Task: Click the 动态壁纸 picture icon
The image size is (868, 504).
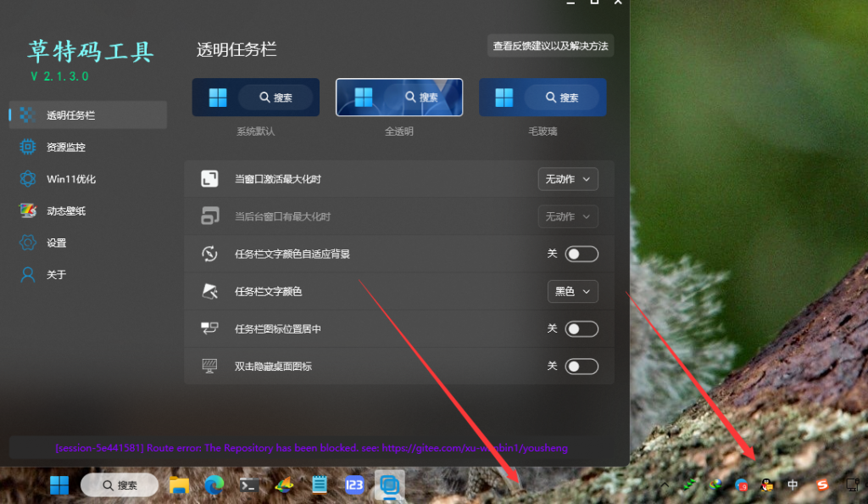Action: 28,211
